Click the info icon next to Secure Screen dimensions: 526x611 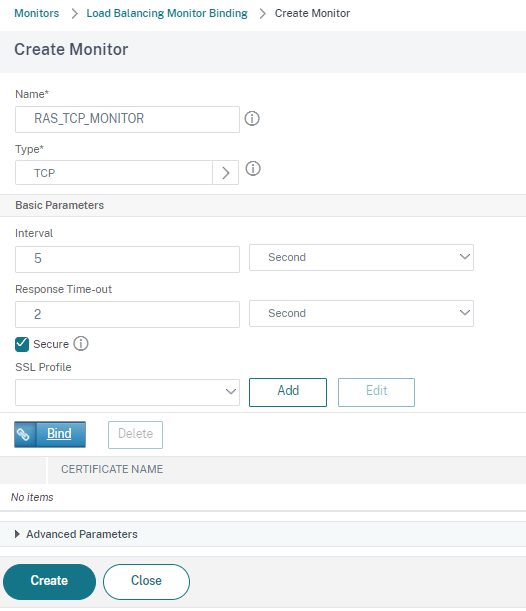click(x=81, y=344)
